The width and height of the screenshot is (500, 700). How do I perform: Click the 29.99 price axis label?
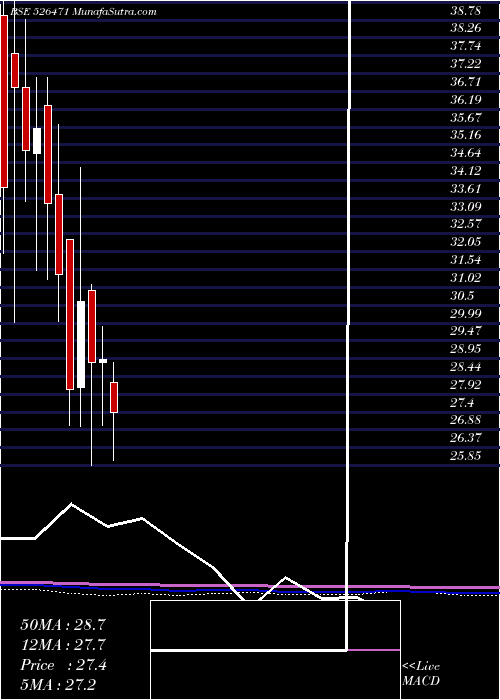[466, 314]
